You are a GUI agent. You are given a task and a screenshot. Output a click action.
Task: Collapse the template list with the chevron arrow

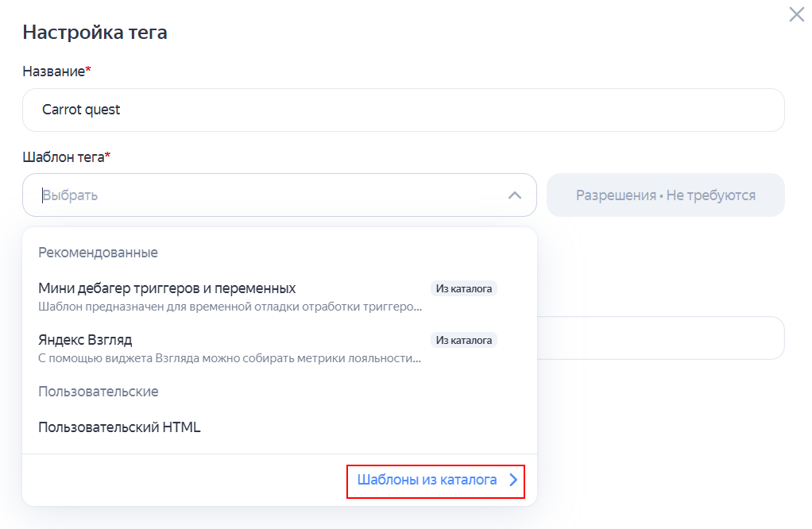point(514,195)
